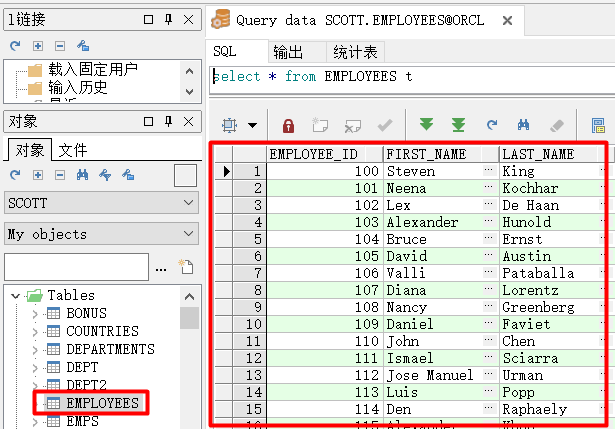Collapse the Tables folder
This screenshot has width=615, height=429.
15,296
